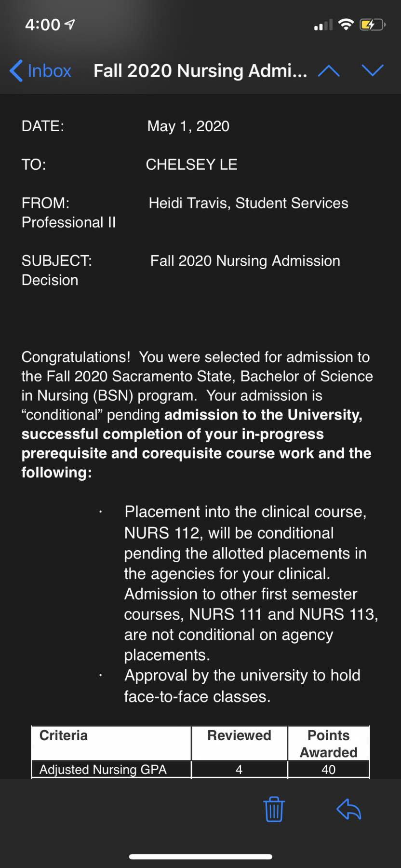
Task: Tap the date May 1, 2020
Action: 188,126
